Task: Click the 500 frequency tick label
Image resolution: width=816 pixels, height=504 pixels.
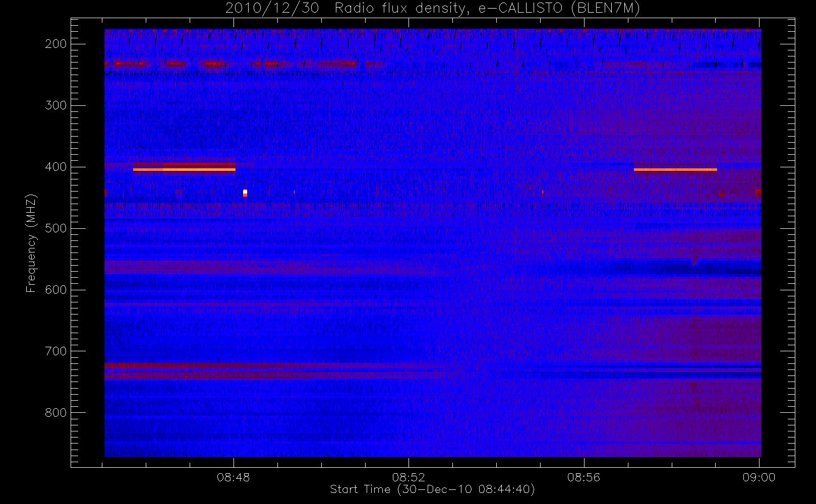Action: [x=56, y=228]
